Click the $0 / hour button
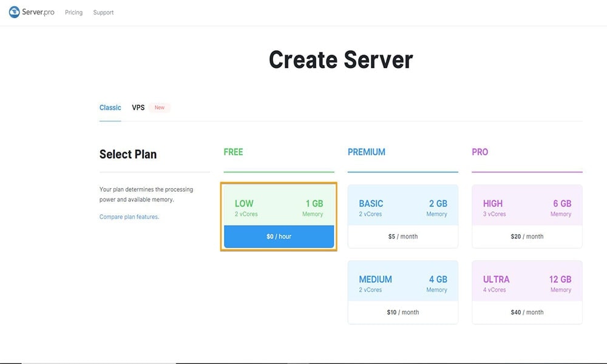Image resolution: width=607 pixels, height=364 pixels. tap(279, 237)
